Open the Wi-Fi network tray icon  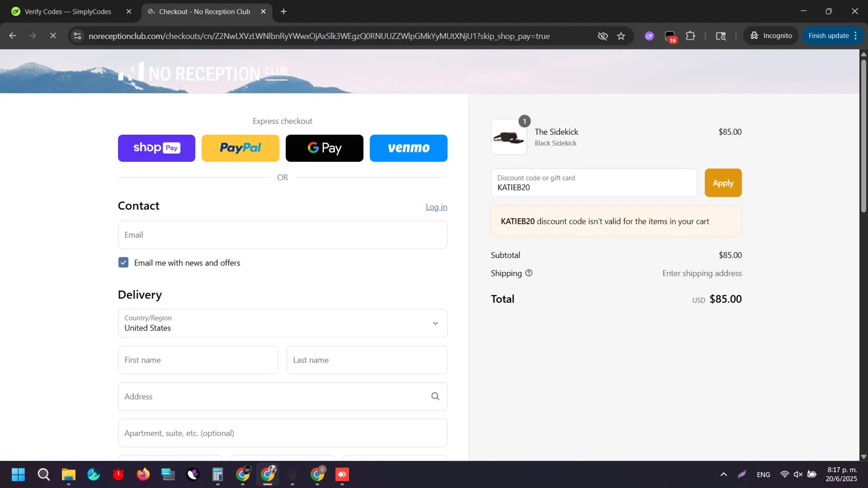(785, 475)
